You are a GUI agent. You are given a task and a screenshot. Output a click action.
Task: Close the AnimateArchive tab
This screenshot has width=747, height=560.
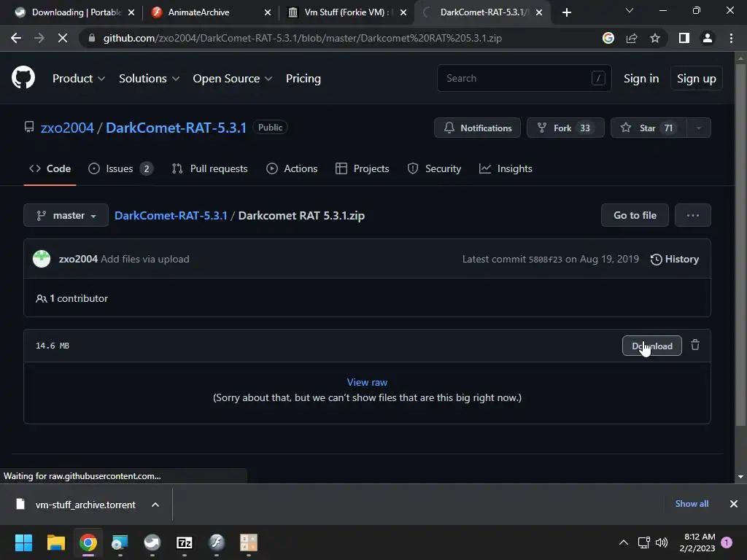268,12
